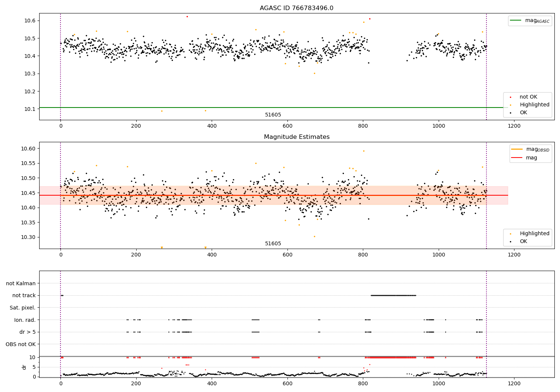Click the '51605' label in the Magnitude Estimates plot
This screenshot has width=560, height=392.
[273, 244]
